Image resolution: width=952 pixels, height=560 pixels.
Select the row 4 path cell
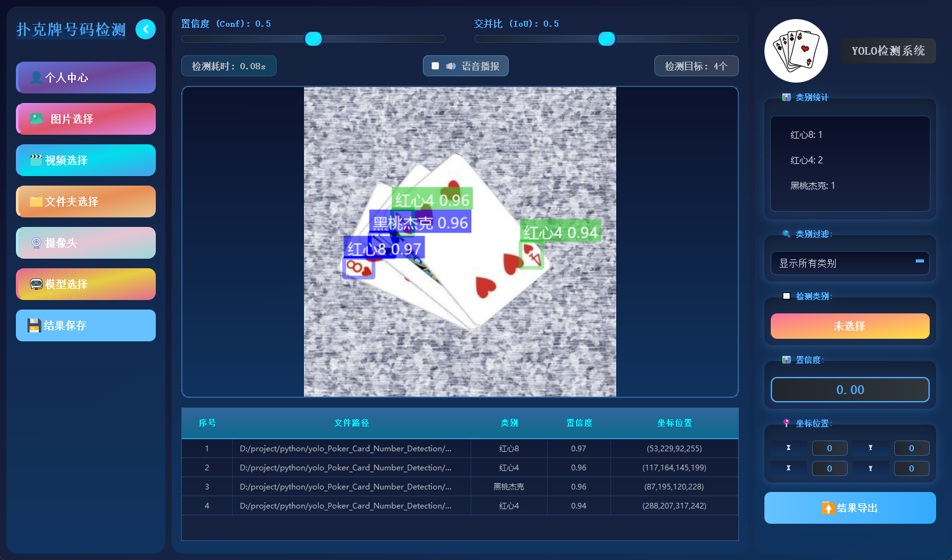[x=352, y=505]
